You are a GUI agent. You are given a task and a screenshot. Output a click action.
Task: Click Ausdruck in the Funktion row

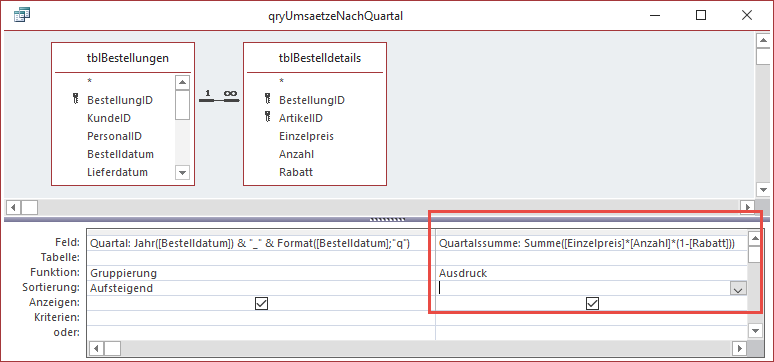point(591,273)
